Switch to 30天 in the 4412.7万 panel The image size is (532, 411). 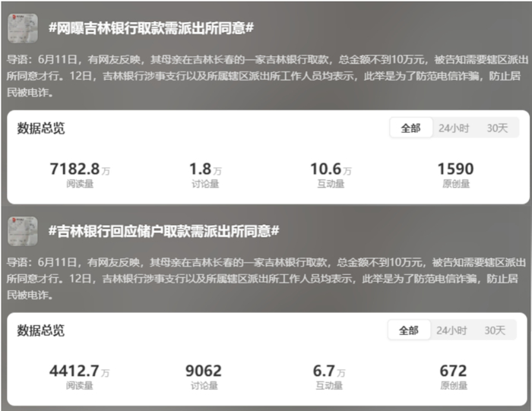tap(495, 330)
